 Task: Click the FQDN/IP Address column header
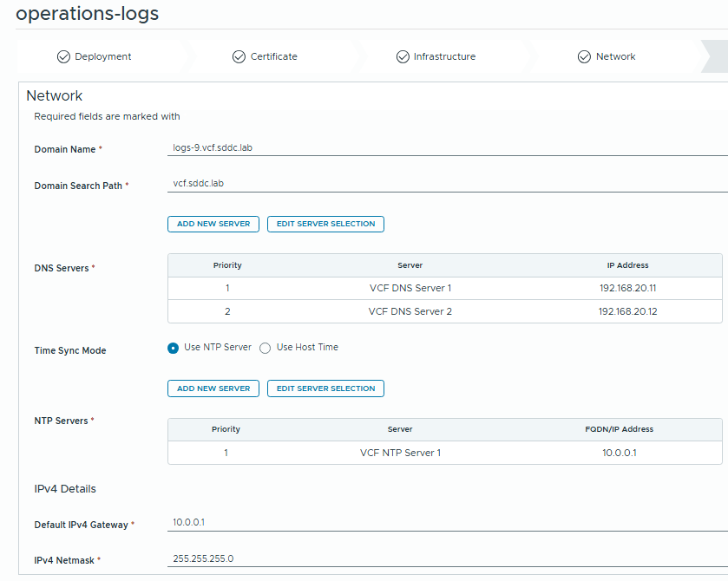click(x=620, y=429)
